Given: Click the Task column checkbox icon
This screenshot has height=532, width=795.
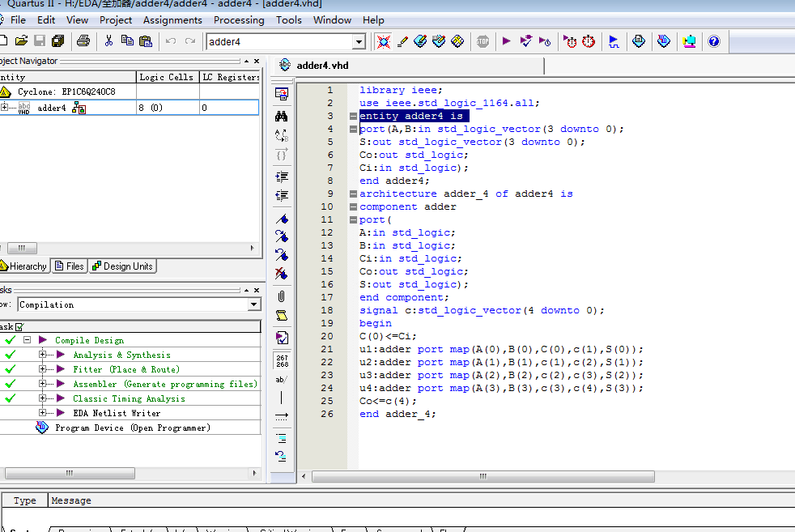Looking at the screenshot, I should click(x=19, y=327).
